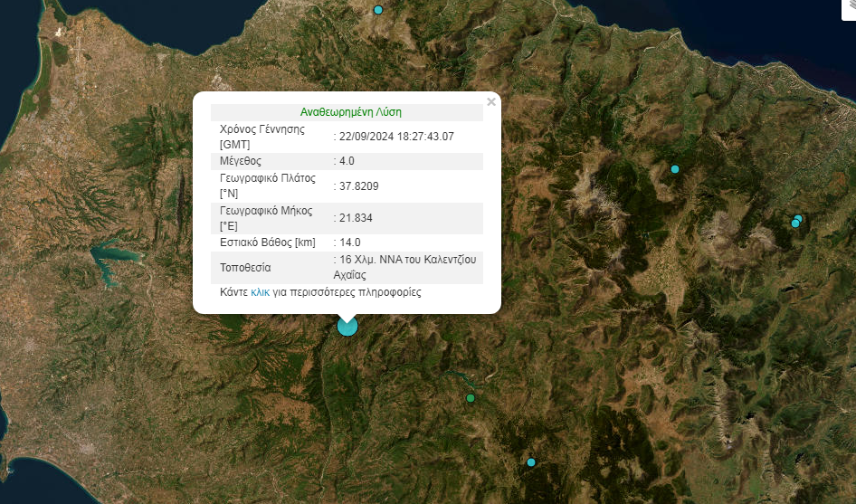Image resolution: width=856 pixels, height=504 pixels.
Task: Select the large cyan epicenter marker under the popup
Action: pos(347,326)
